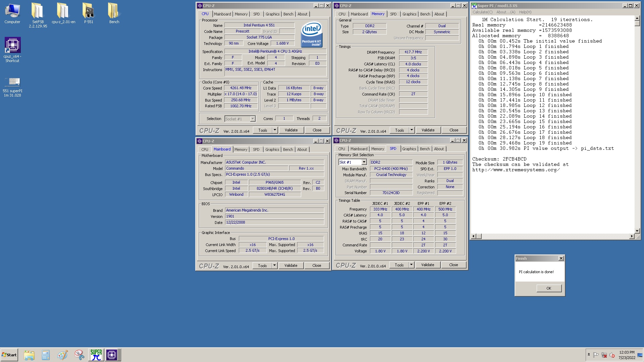Click Validate in the CPU window
The width and height of the screenshot is (644, 362).
(291, 130)
